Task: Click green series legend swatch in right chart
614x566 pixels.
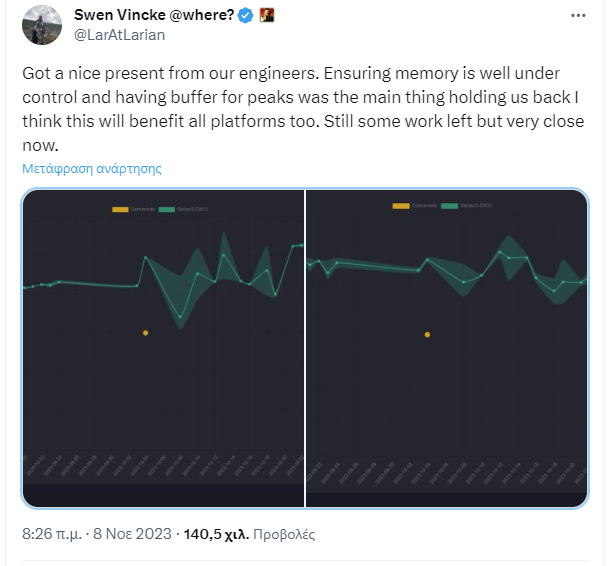Action: [449, 205]
